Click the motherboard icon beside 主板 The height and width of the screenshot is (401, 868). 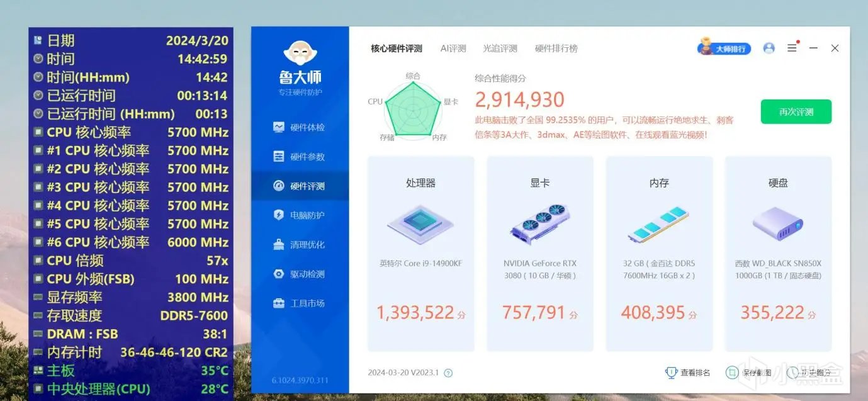click(x=38, y=370)
